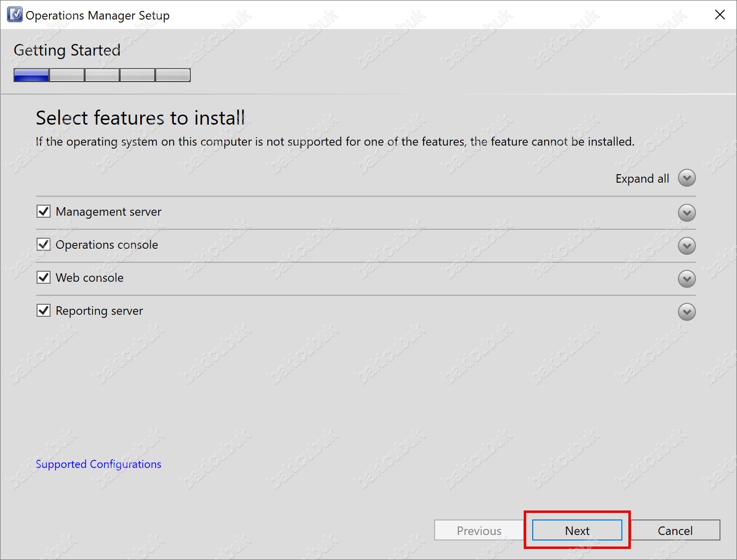The width and height of the screenshot is (737, 560).
Task: Click the Getting Started heading
Action: click(67, 50)
